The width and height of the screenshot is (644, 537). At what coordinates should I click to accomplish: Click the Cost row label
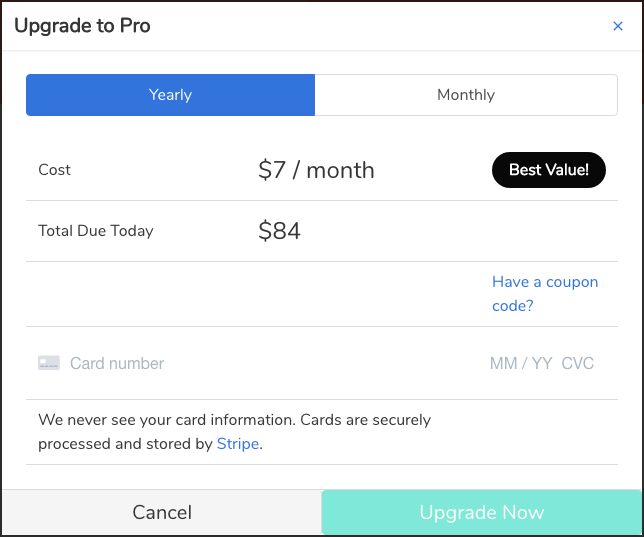[54, 170]
